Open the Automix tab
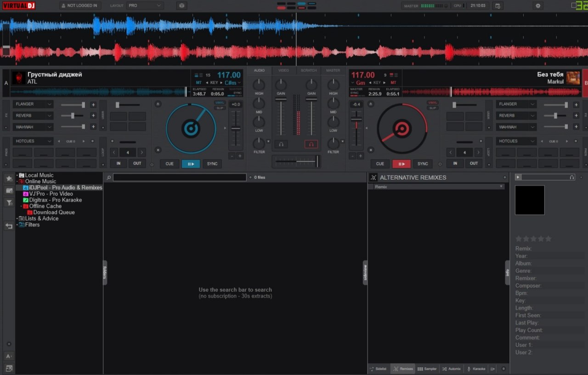This screenshot has width=588, height=375. [451, 369]
